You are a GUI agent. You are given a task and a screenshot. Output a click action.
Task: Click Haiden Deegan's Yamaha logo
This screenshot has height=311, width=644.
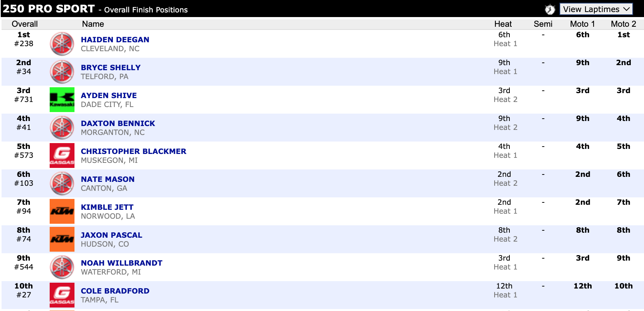[62, 44]
